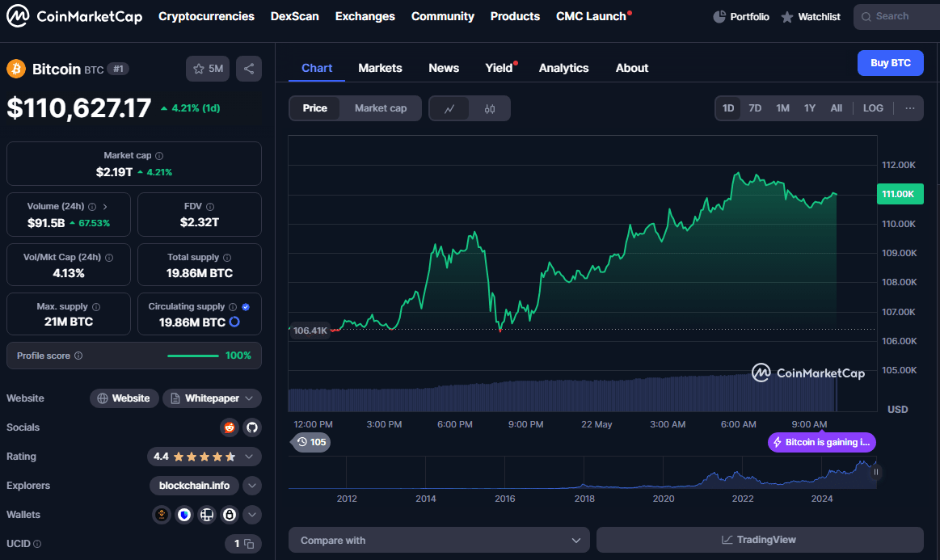
Task: Open Total supply info icon
Action: tap(227, 258)
